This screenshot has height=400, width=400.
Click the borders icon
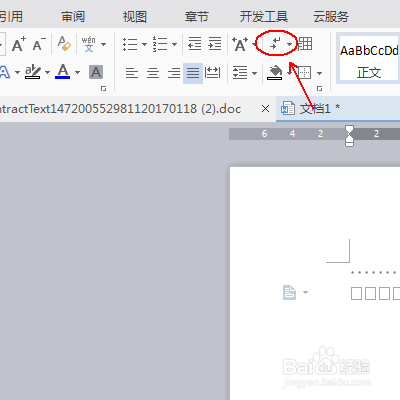[304, 72]
